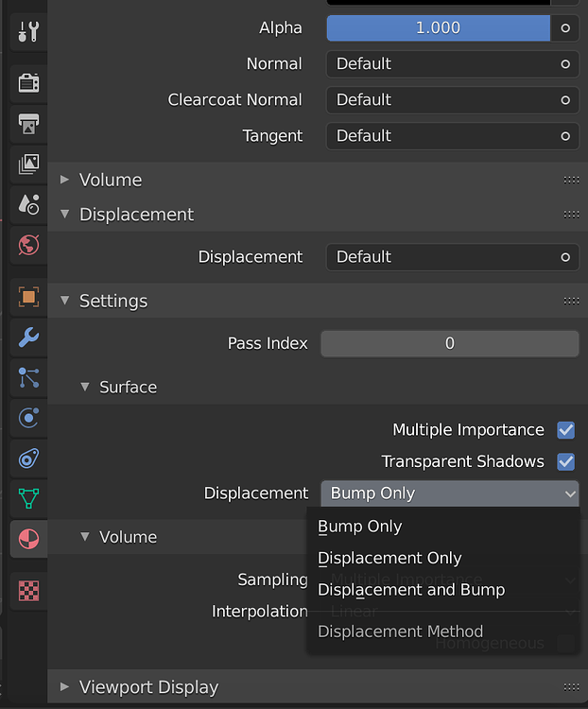Toggle the Transparent Shadows checkbox
Image resolution: width=588 pixels, height=709 pixels.
pos(566,461)
